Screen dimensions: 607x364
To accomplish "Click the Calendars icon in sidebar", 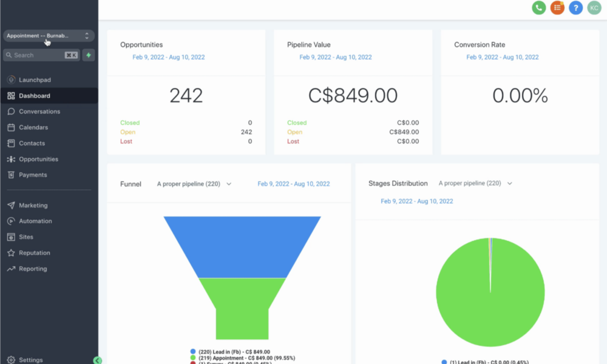I will click(11, 127).
